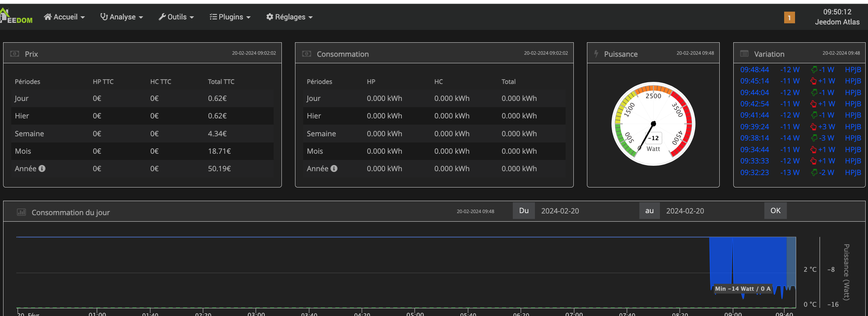Open the Accueil dropdown menu
868x316 pixels.
click(64, 17)
